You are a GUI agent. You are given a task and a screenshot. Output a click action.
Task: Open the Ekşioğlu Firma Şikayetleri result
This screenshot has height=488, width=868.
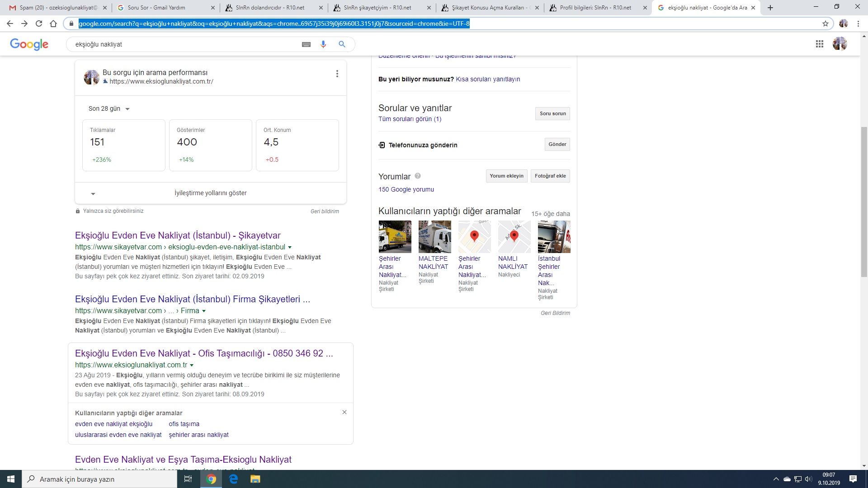(193, 299)
